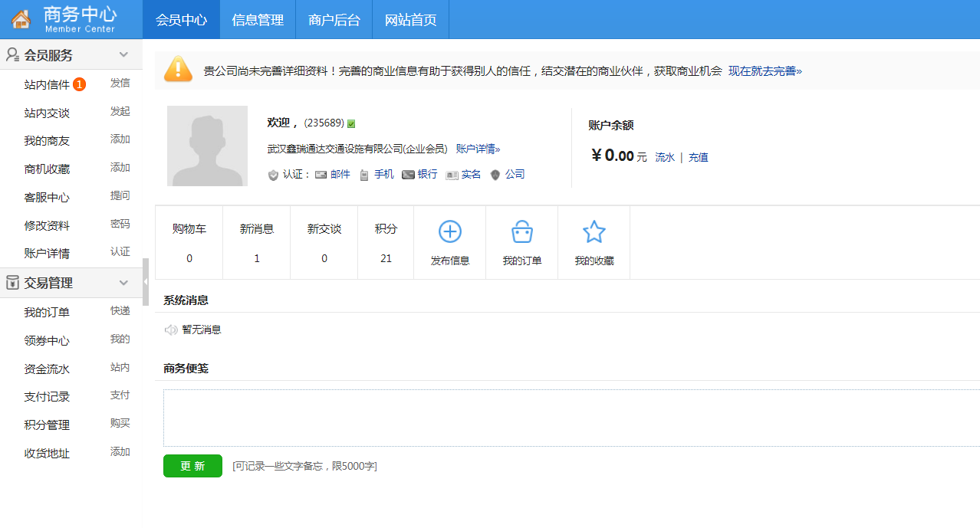
Task: Click the 实名 real-name certification icon
Action: (x=451, y=174)
